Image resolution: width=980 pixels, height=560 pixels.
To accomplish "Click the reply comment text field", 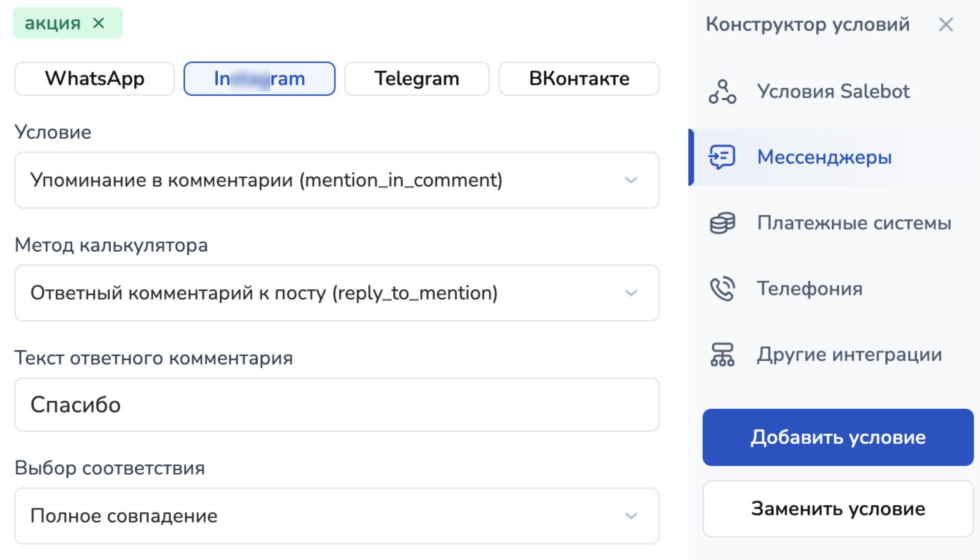I will [337, 404].
